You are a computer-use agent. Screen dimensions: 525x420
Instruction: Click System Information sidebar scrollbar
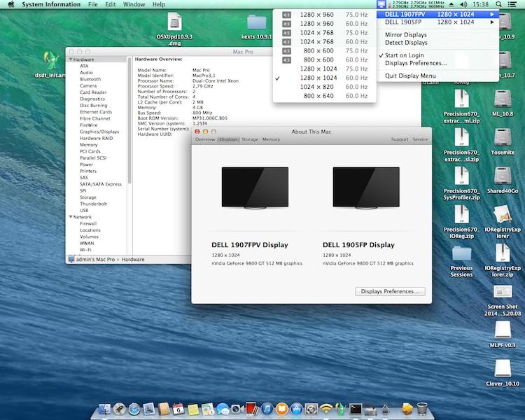[129, 120]
